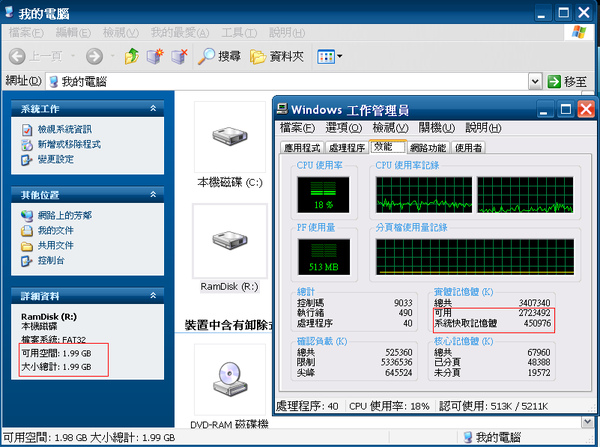Switch to the 網路功能 tab

tap(428, 148)
